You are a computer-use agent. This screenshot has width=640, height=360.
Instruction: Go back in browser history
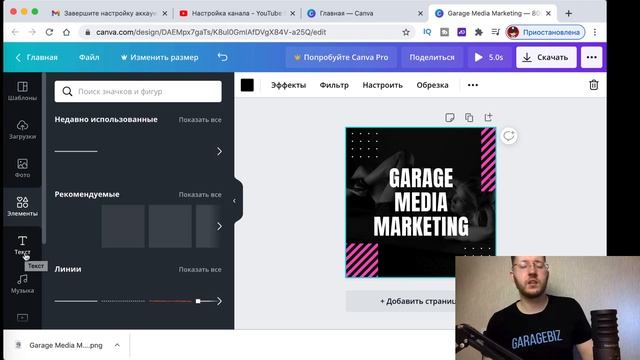coord(15,32)
